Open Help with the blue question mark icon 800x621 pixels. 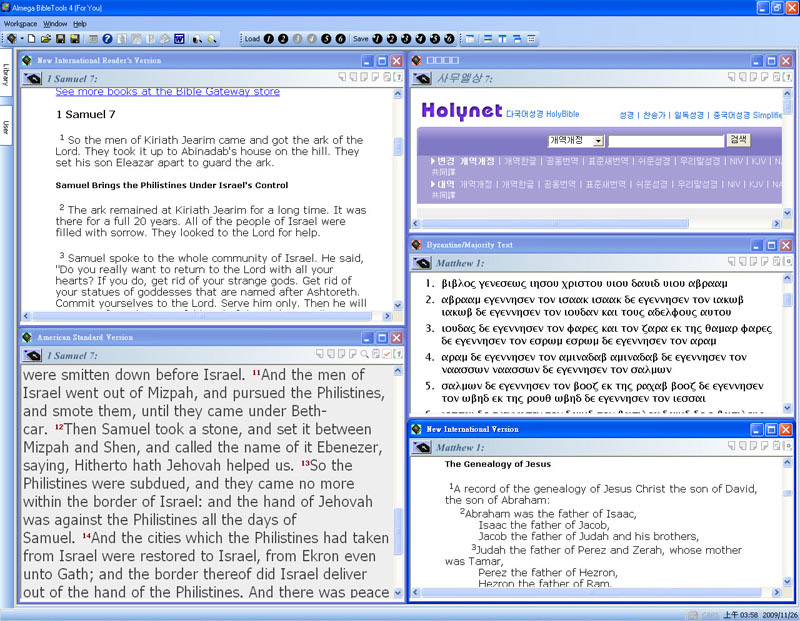(107, 39)
